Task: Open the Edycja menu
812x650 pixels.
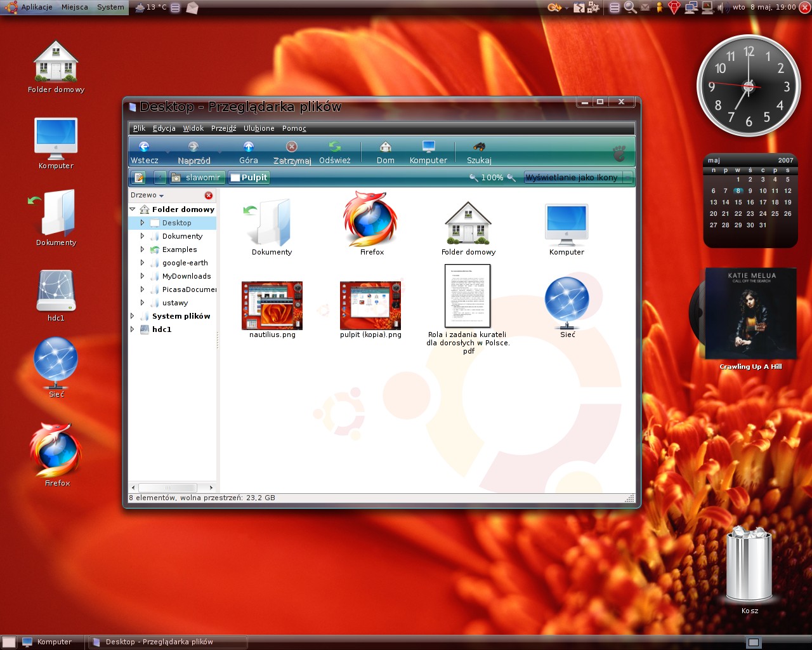Action: coord(164,128)
